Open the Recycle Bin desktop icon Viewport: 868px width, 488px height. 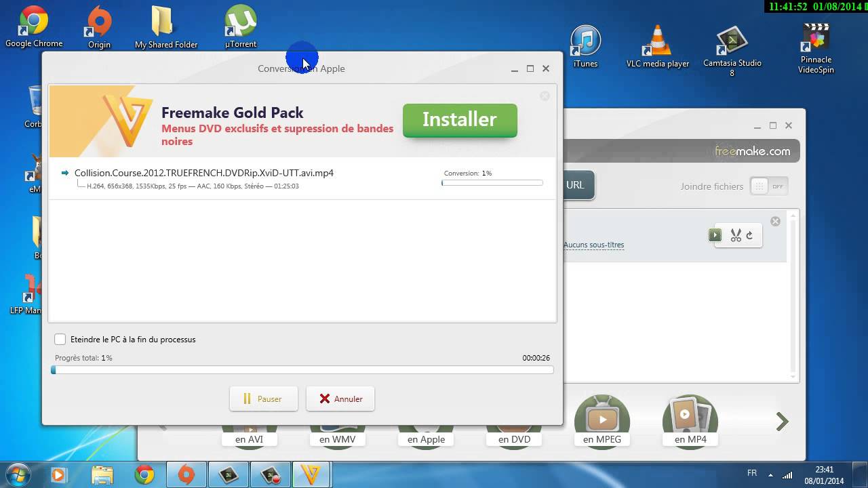[x=34, y=106]
